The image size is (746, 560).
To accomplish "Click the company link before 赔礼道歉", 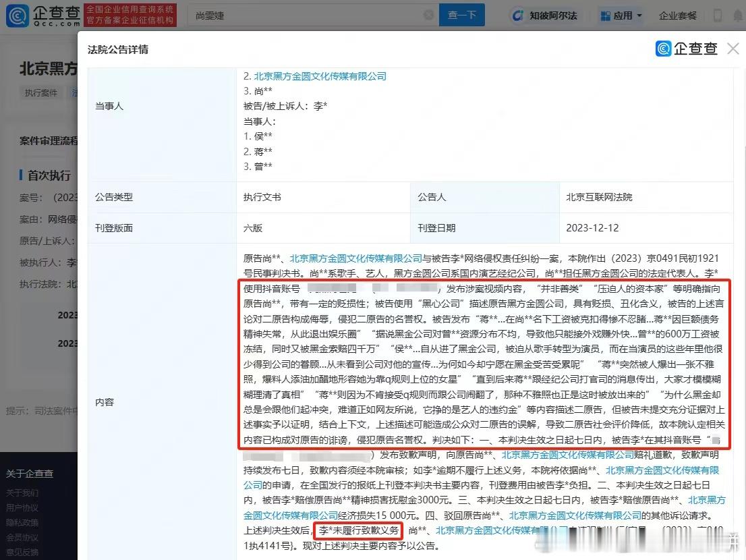I will pos(567,455).
